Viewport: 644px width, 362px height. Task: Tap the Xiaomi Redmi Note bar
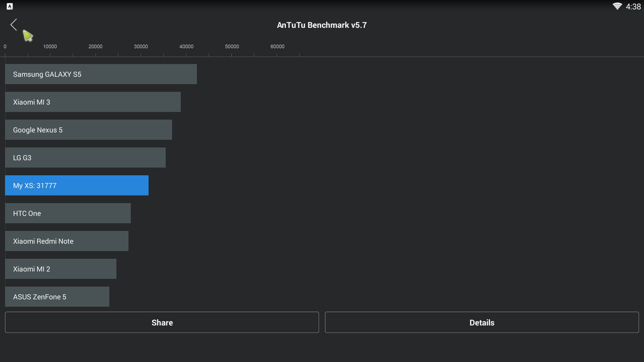point(66,241)
